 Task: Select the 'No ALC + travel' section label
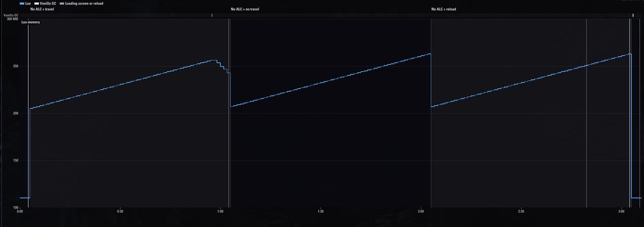(42, 9)
